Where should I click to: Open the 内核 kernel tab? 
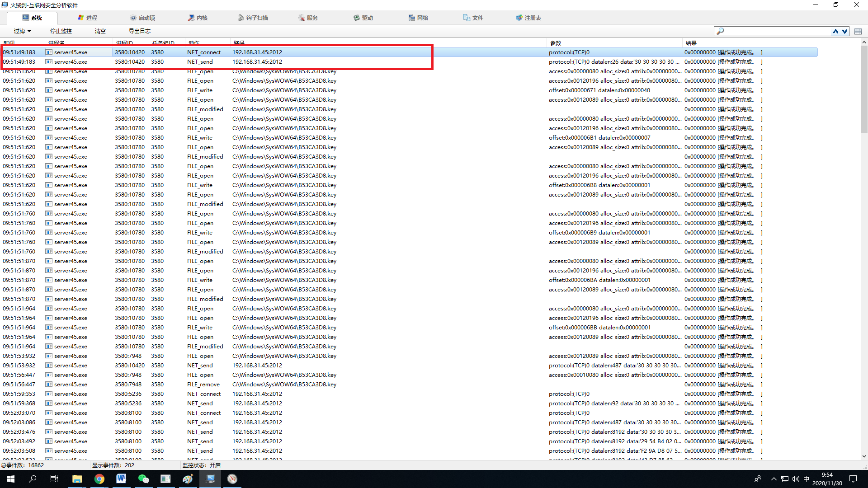tap(198, 18)
